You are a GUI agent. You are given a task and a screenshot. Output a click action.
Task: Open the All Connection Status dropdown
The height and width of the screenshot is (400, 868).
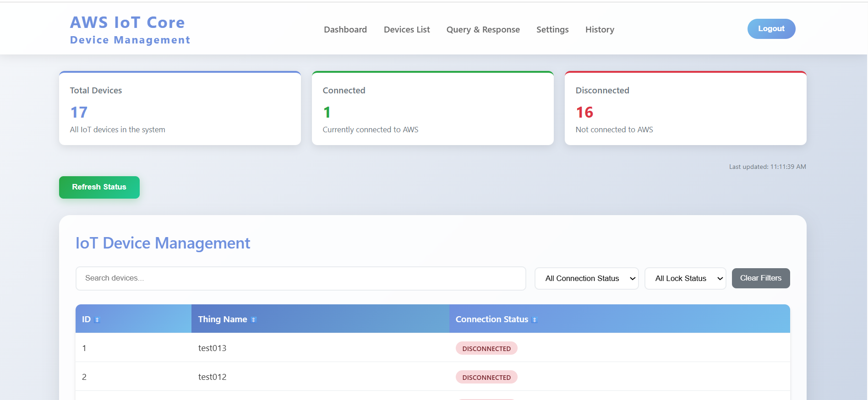pos(586,278)
